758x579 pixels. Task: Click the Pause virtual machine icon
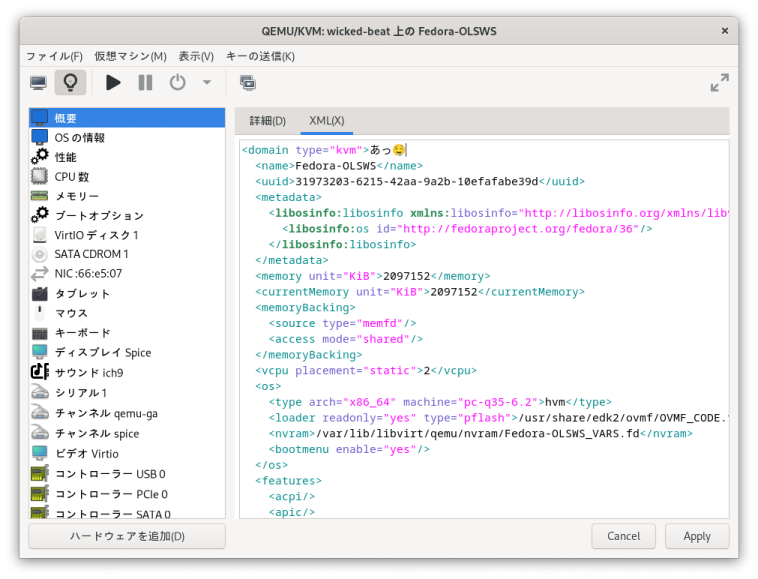[145, 83]
